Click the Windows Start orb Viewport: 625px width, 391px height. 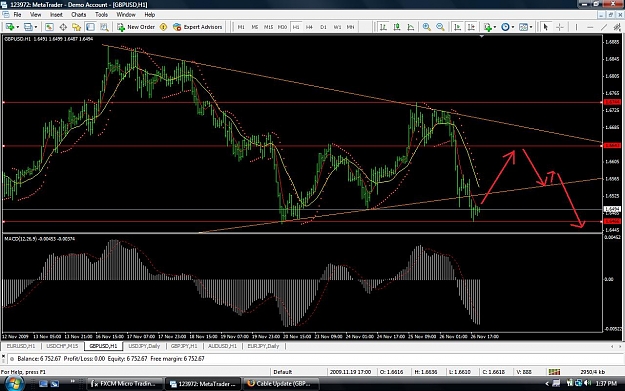point(14,383)
